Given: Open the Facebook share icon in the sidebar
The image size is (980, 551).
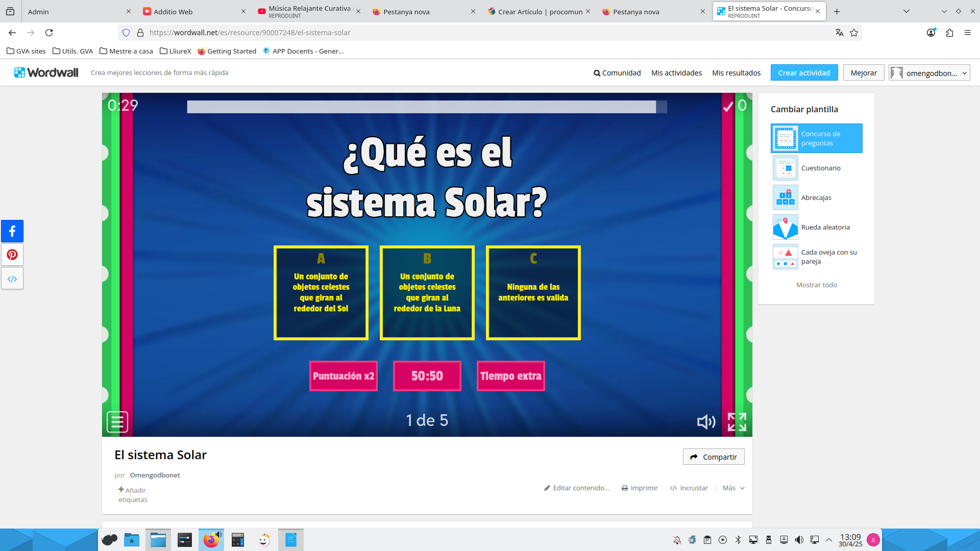Looking at the screenshot, I should [12, 231].
